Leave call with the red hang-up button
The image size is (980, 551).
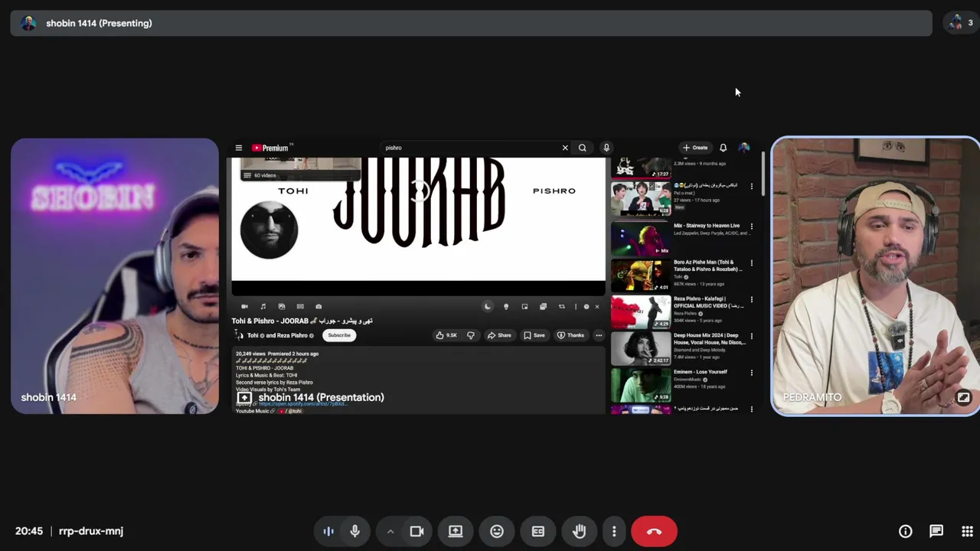(654, 531)
